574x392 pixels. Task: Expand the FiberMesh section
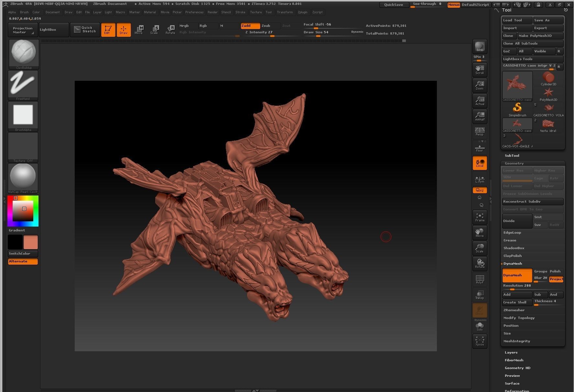coord(514,360)
